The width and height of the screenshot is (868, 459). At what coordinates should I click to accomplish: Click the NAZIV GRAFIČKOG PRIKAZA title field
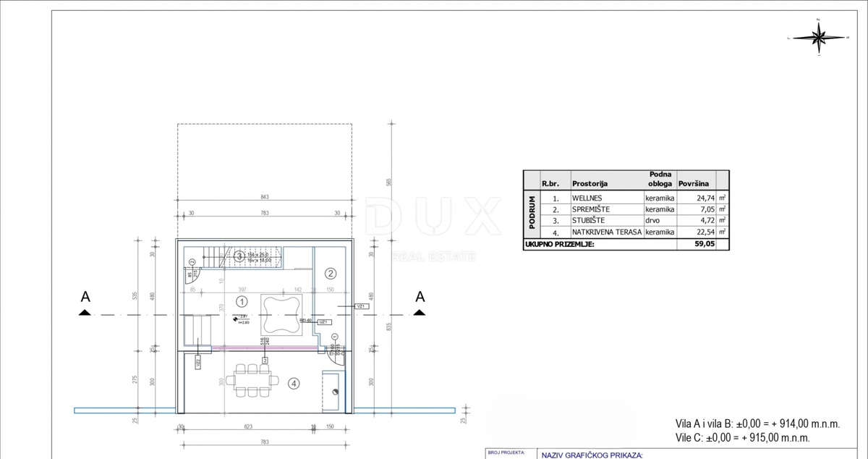[592, 455]
